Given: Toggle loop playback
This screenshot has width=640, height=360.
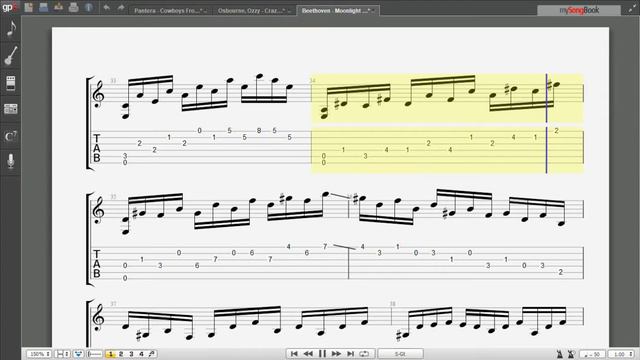Looking at the screenshot, I should point(364,353).
